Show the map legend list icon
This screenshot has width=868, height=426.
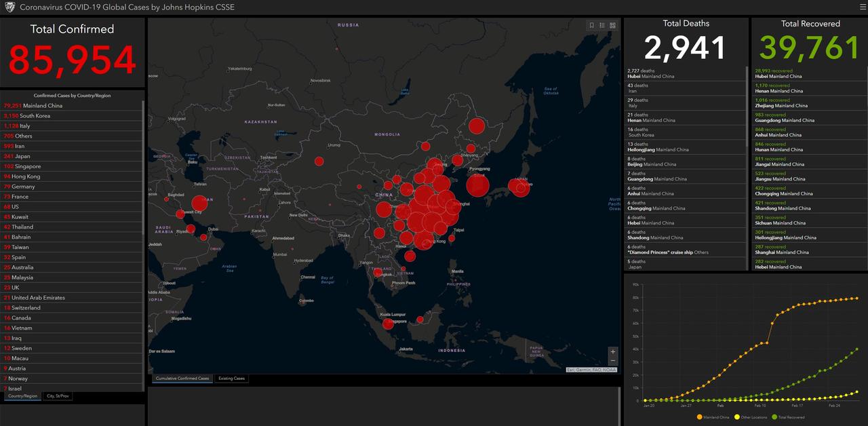(x=602, y=25)
